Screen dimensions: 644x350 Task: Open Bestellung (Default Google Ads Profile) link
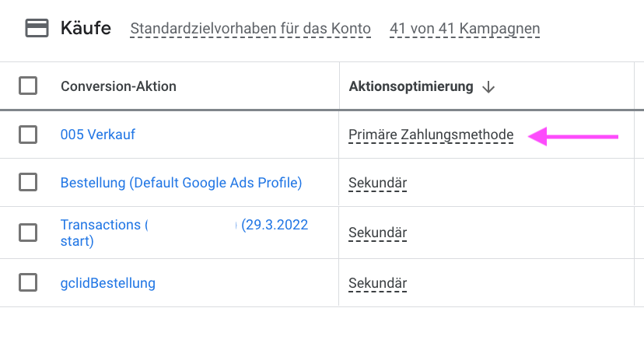(x=181, y=183)
